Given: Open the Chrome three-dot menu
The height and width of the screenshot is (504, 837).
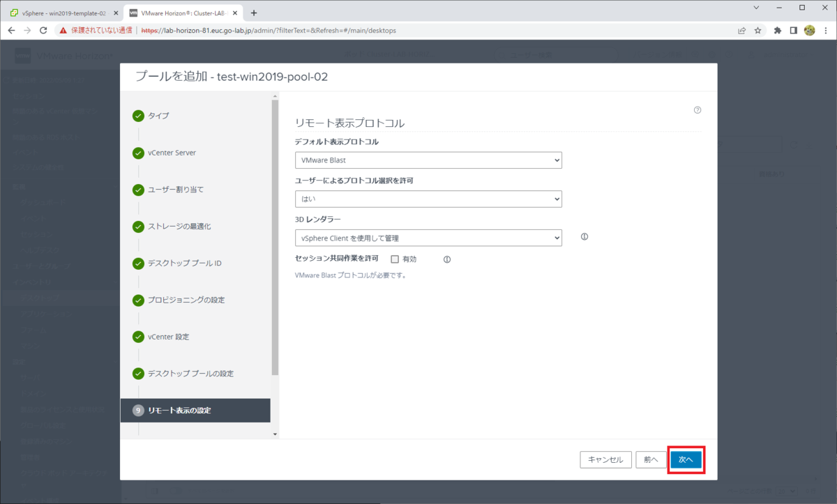Looking at the screenshot, I should [x=825, y=31].
